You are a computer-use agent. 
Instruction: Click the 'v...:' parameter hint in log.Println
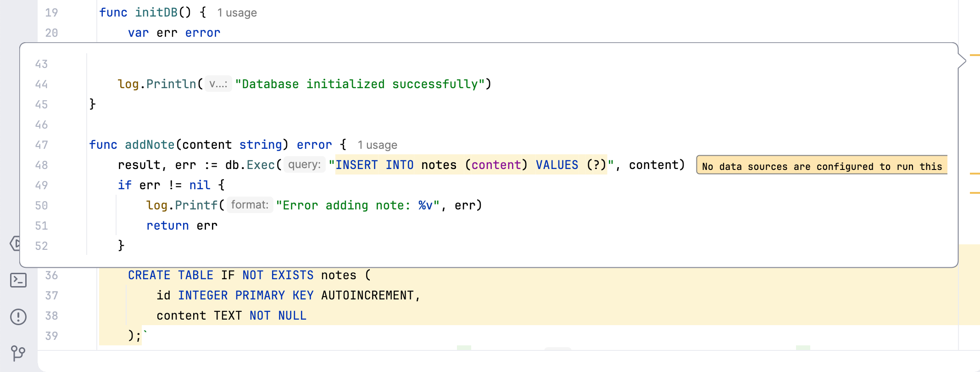[218, 84]
